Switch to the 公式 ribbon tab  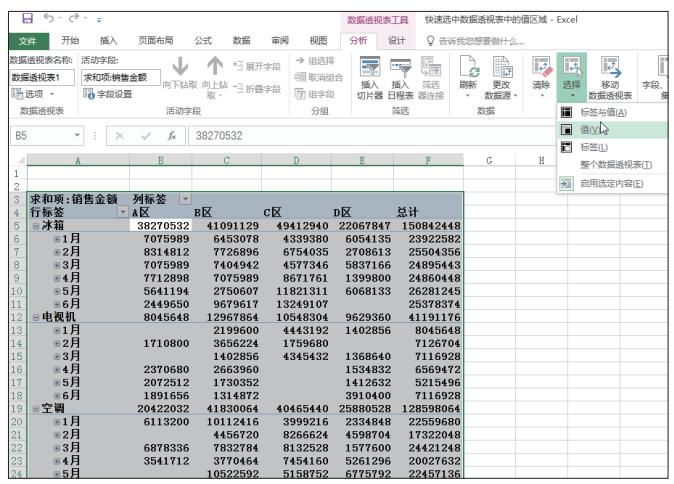[x=203, y=40]
